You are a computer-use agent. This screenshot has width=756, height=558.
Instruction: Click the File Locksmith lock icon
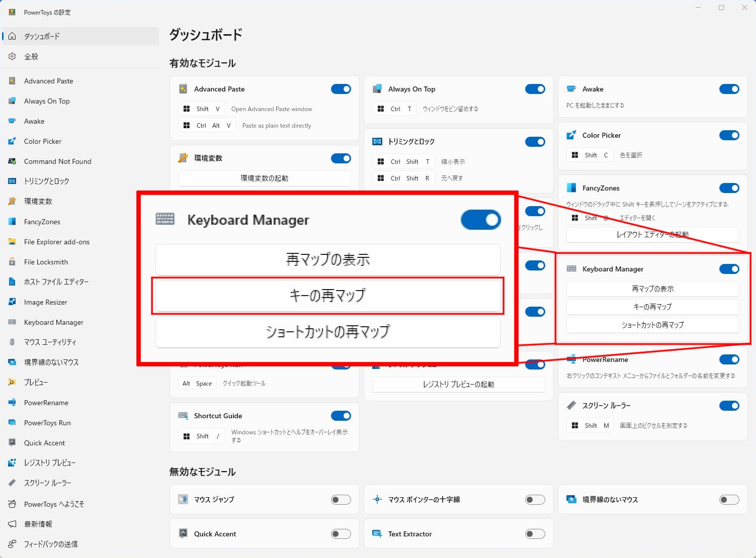point(12,262)
